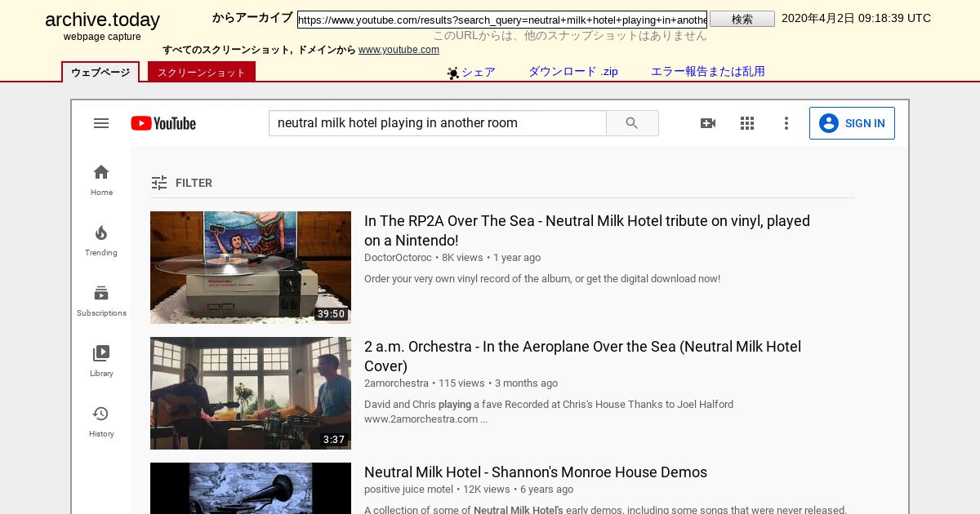The width and height of the screenshot is (980, 514).
Task: Open the Monroe House Demos video thumbnail
Action: (251, 488)
